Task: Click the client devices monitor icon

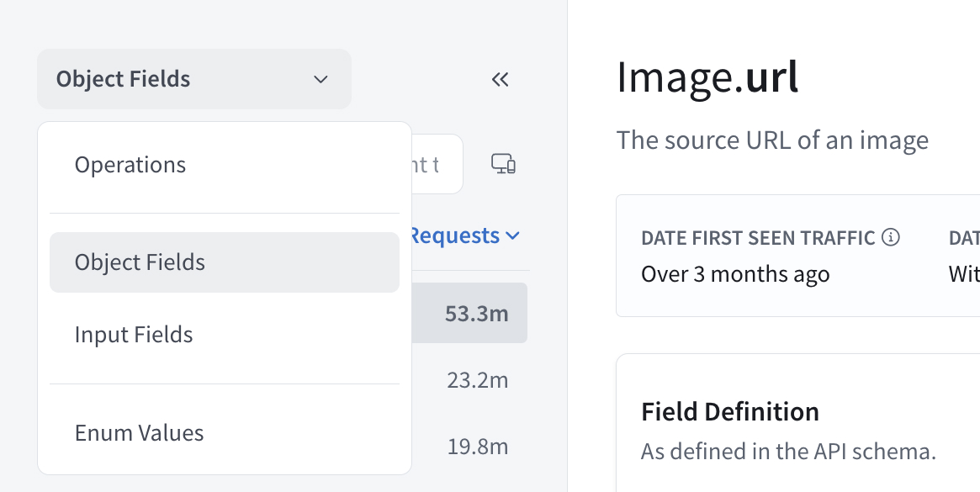Action: point(503,164)
